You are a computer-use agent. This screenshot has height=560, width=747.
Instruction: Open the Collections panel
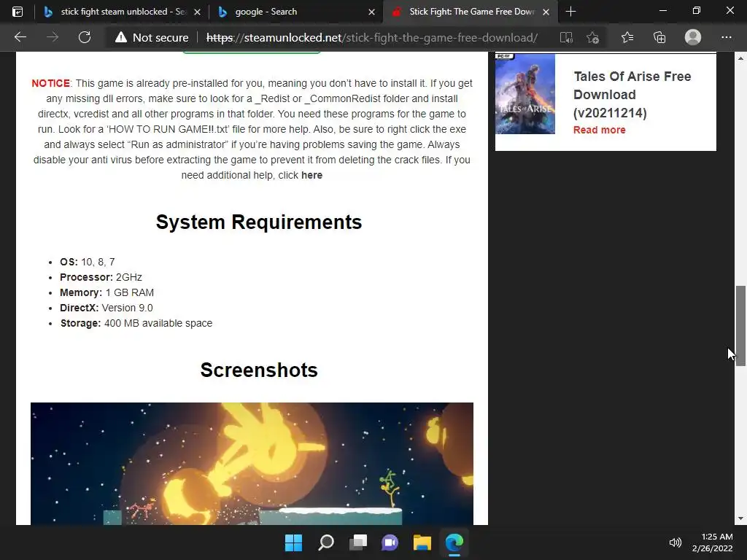(659, 37)
